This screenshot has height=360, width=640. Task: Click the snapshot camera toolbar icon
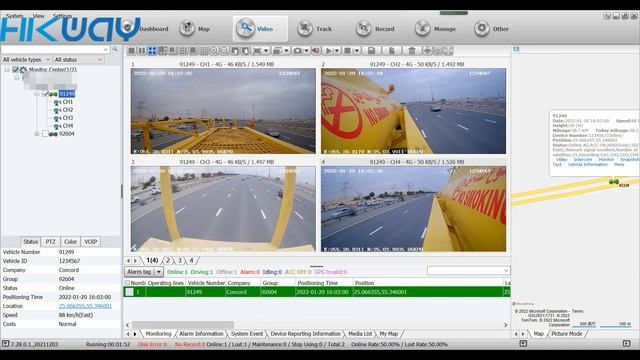[x=298, y=51]
